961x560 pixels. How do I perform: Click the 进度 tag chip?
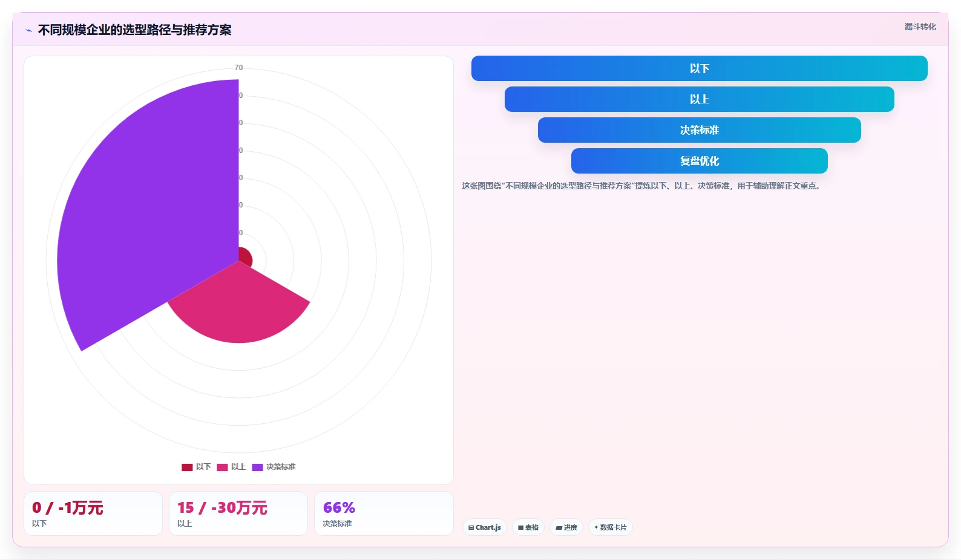coord(566,527)
